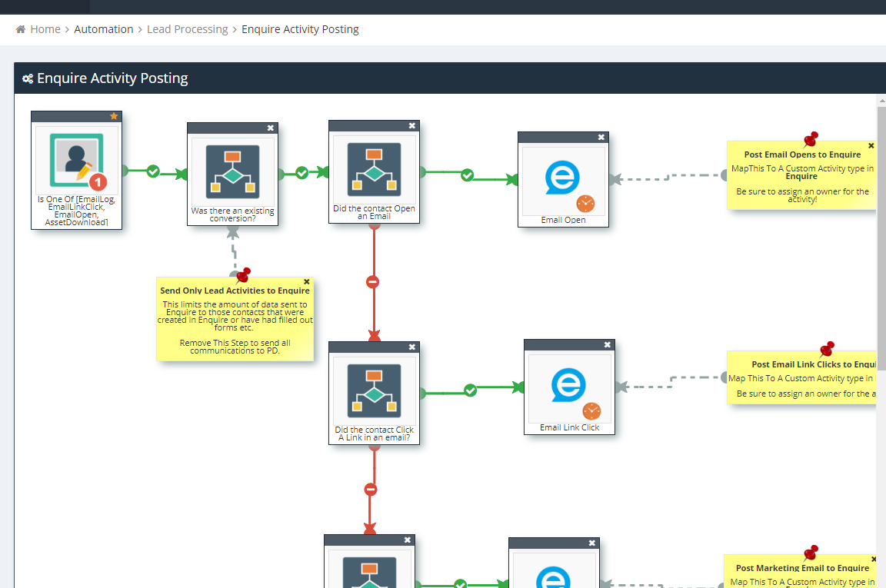Go to Home via breadcrumb text link
Image resolution: width=886 pixels, height=588 pixels.
[45, 29]
